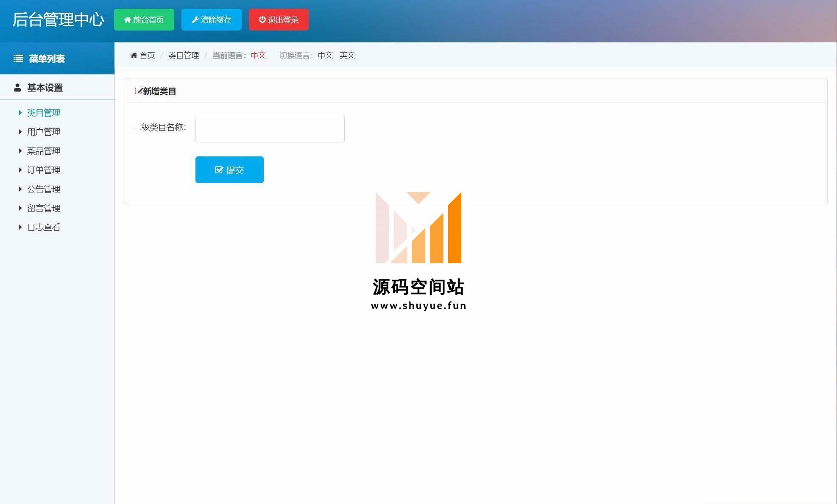Open 订单管理 in the sidebar
Screen dimensions: 837x504
[x=44, y=170]
